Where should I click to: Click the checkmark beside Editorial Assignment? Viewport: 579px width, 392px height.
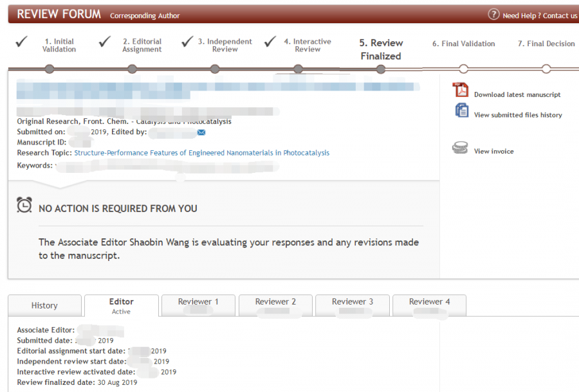pos(104,41)
